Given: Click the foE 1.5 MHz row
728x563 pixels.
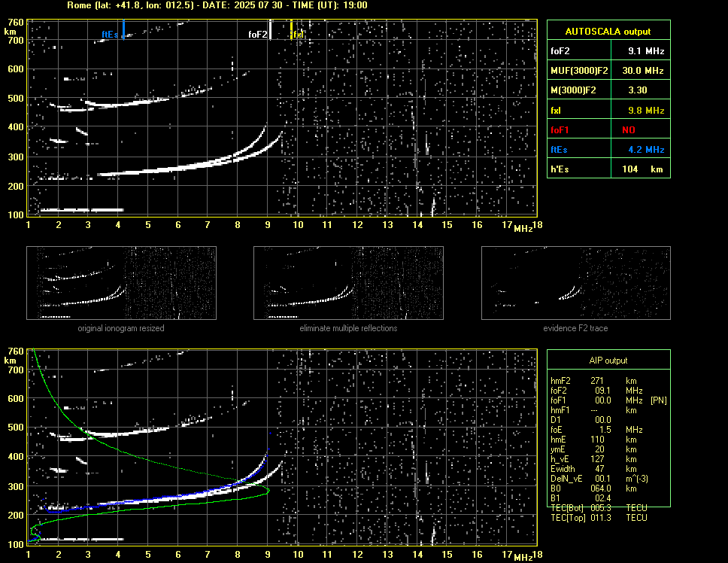Looking at the screenshot, I should 596,430.
